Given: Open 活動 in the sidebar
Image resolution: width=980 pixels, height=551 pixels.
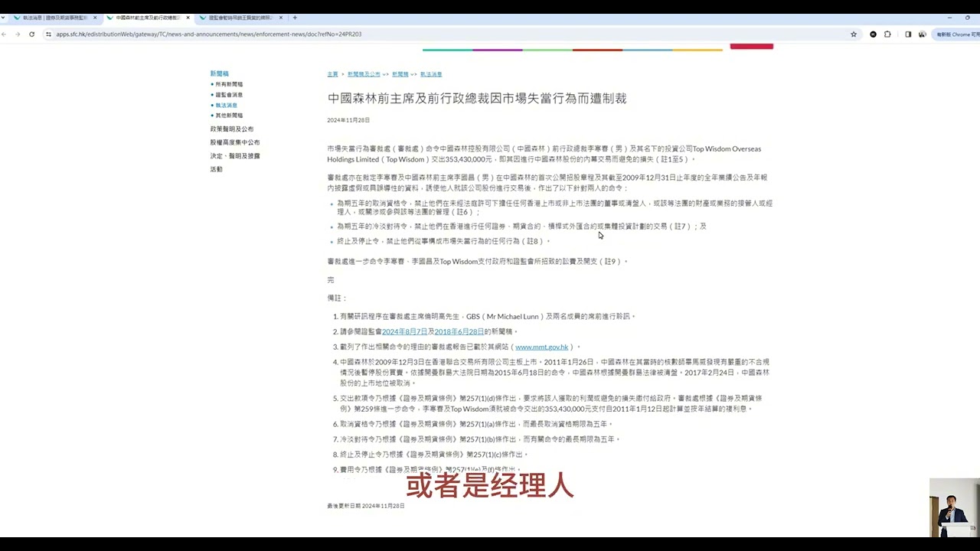Looking at the screenshot, I should click(217, 169).
